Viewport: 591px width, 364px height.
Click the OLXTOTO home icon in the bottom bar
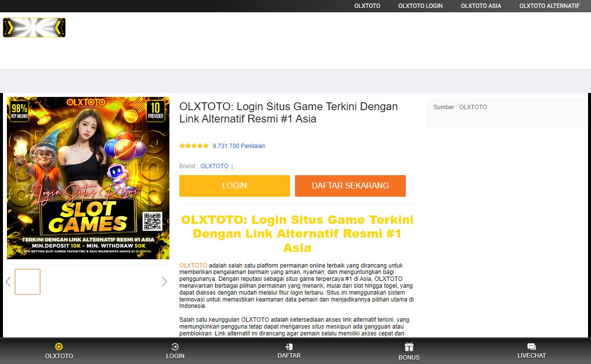[x=59, y=347]
